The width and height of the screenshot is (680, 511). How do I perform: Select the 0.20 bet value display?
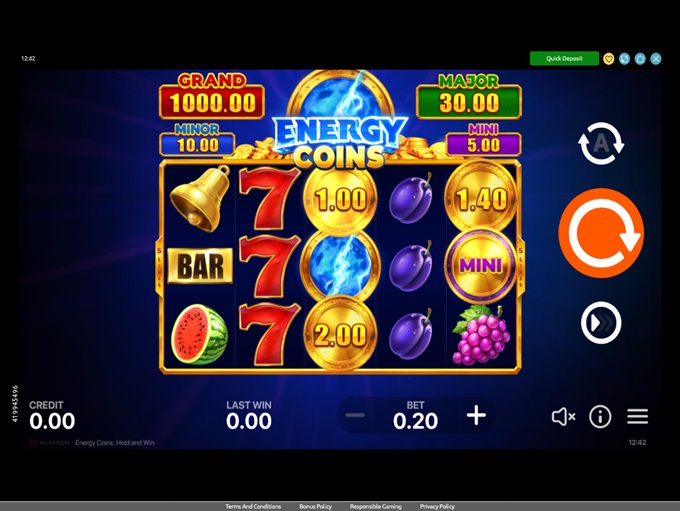(x=415, y=421)
